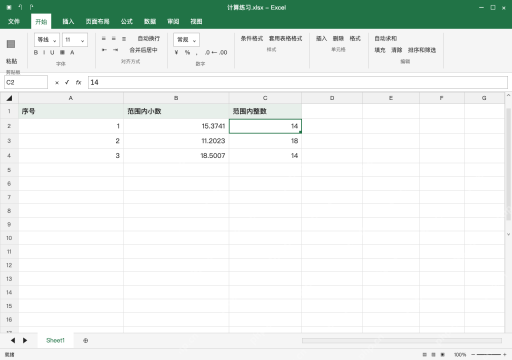Select the column D header
The height and width of the screenshot is (360, 512).
pos(332,98)
